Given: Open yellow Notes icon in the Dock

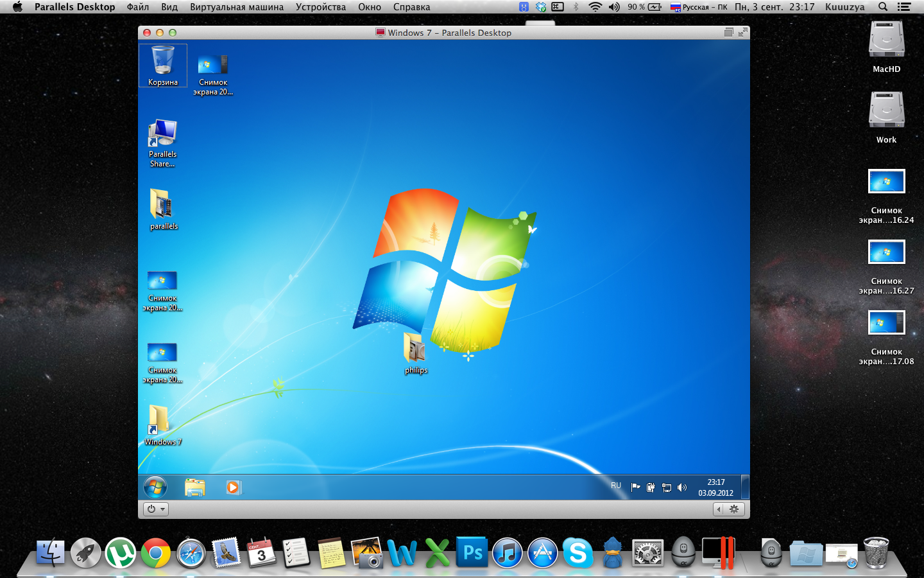Looking at the screenshot, I should [331, 553].
